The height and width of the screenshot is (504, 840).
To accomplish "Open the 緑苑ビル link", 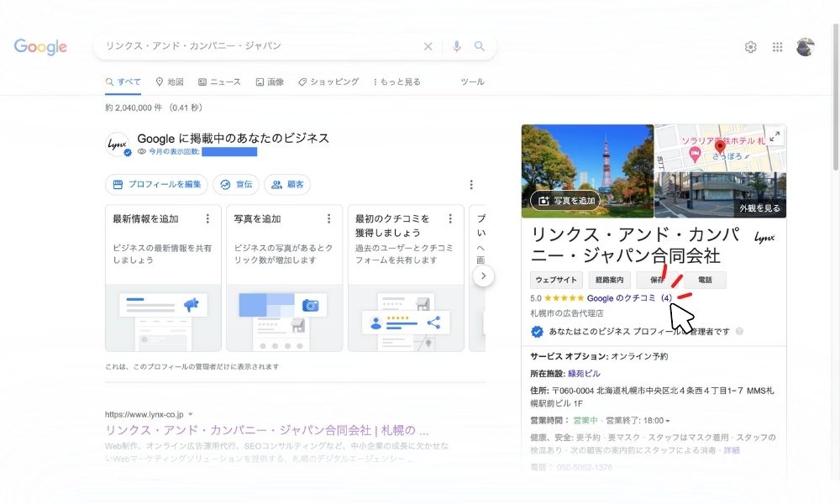I will click(584, 374).
